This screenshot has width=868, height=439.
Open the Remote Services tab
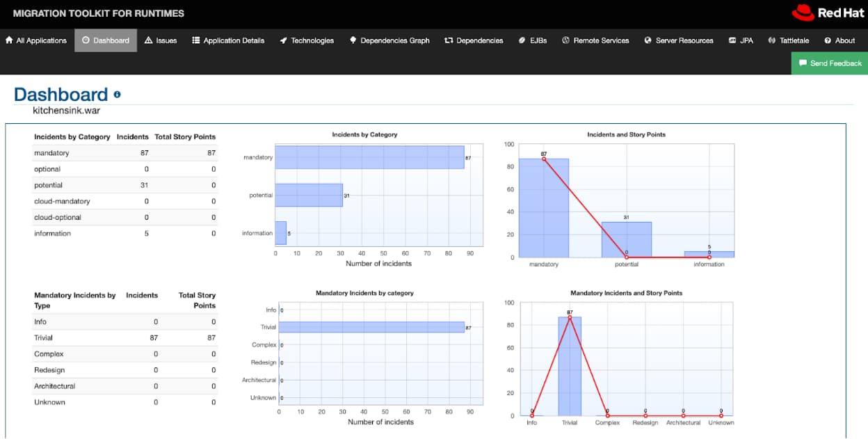pyautogui.click(x=595, y=40)
